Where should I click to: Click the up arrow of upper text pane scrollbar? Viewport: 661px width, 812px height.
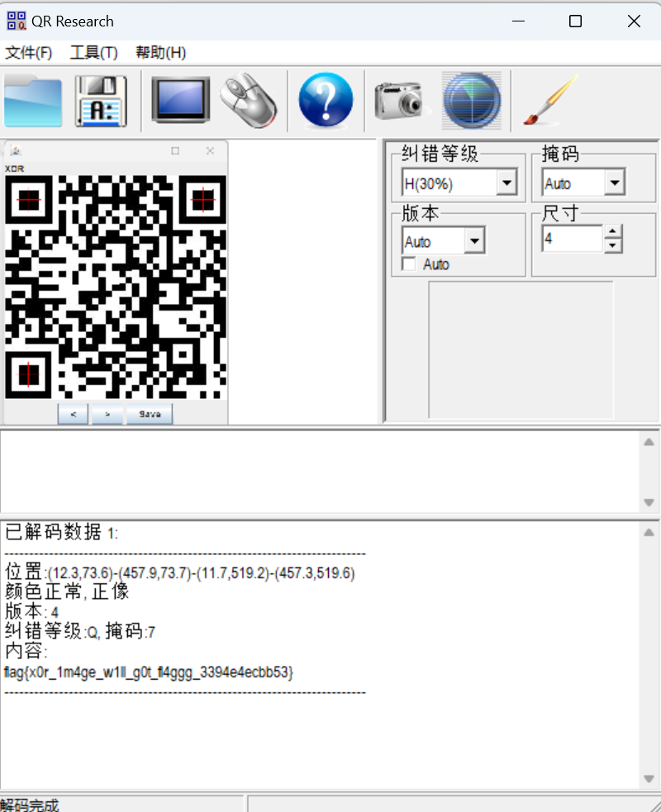(x=649, y=442)
